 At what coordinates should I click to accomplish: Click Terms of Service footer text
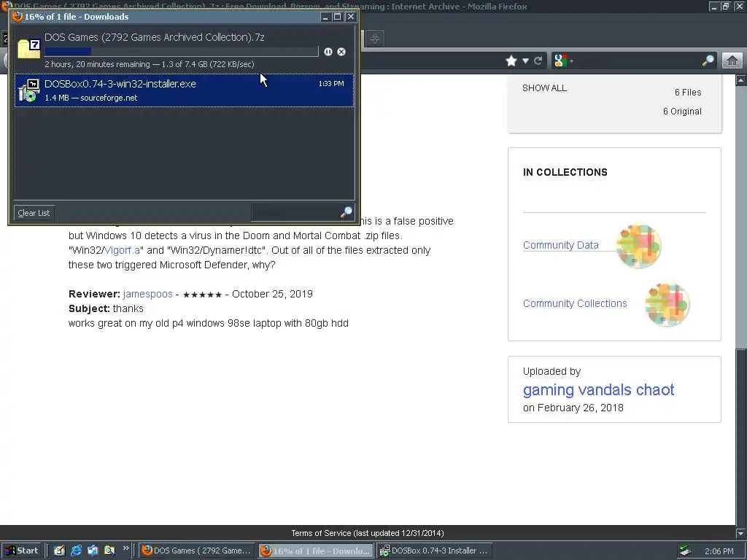(368, 533)
